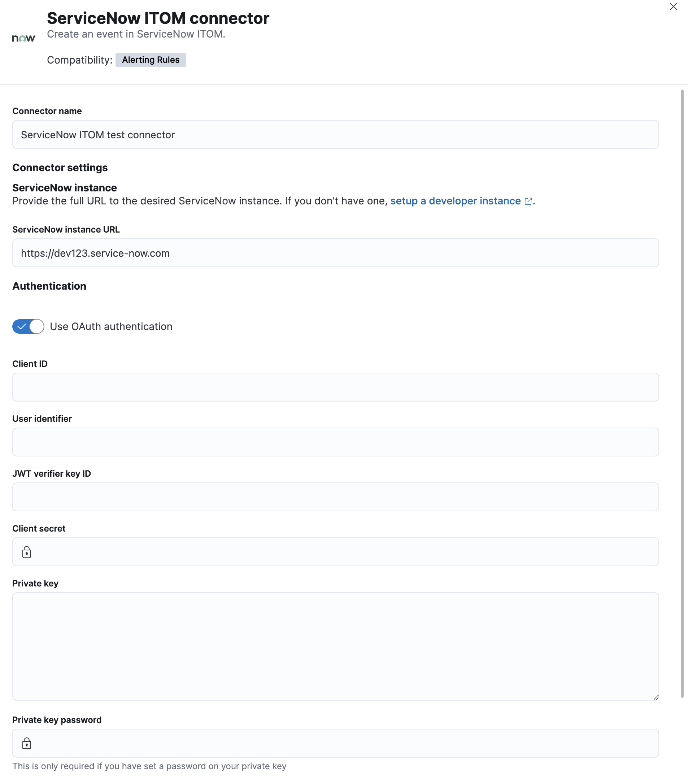Screen dimensions: 688x784
Task: Select the User identifier text box
Action: 335,442
